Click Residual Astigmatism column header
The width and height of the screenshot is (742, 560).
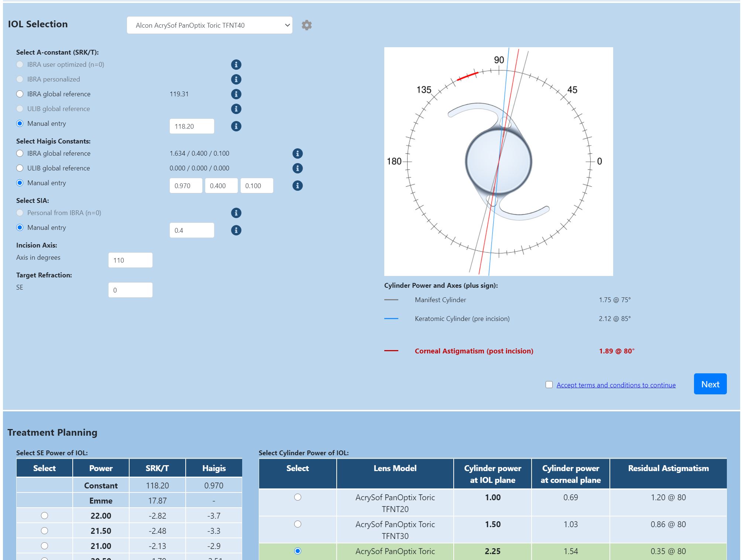coord(669,474)
